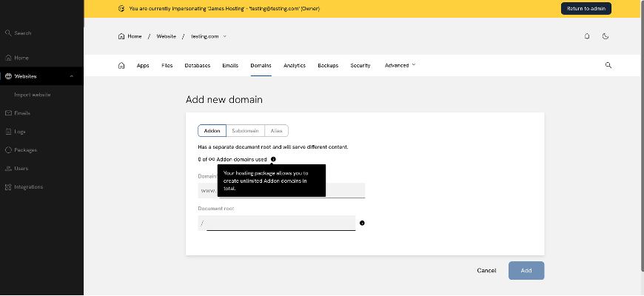Click Return to admin button
Image resolution: width=644 pixels, height=296 pixels.
(x=586, y=8)
